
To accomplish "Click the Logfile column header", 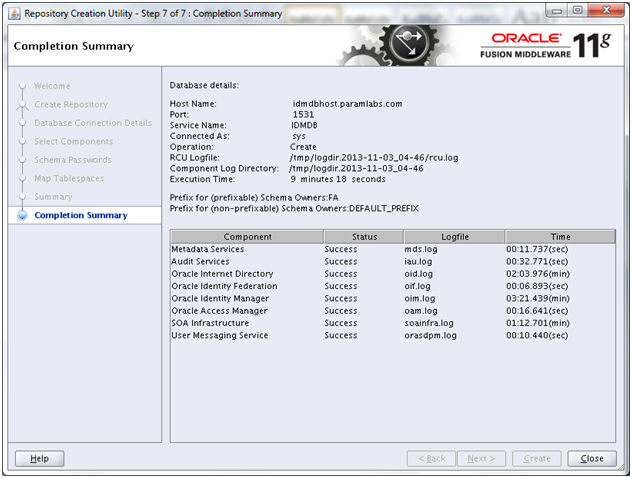I will tap(455, 237).
